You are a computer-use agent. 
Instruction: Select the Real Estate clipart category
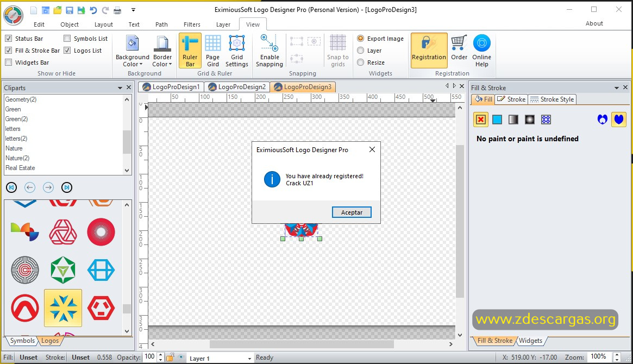[x=20, y=168]
